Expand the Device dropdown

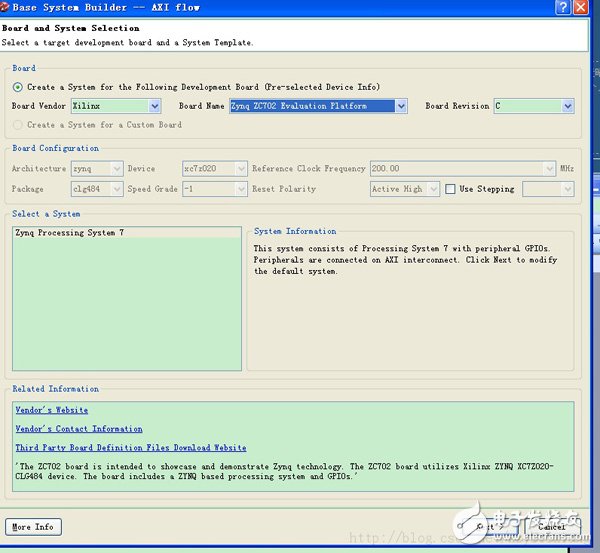click(x=240, y=169)
